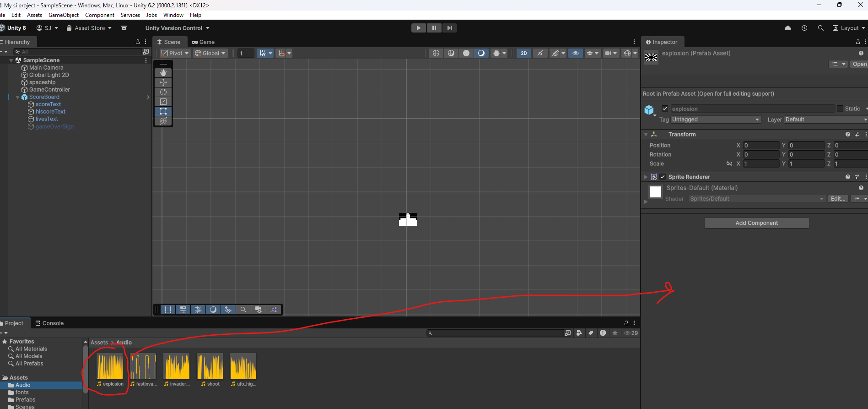Toggle the Sprite Renderer enabled checkbox
Image resolution: width=868 pixels, height=409 pixels.
(x=663, y=177)
